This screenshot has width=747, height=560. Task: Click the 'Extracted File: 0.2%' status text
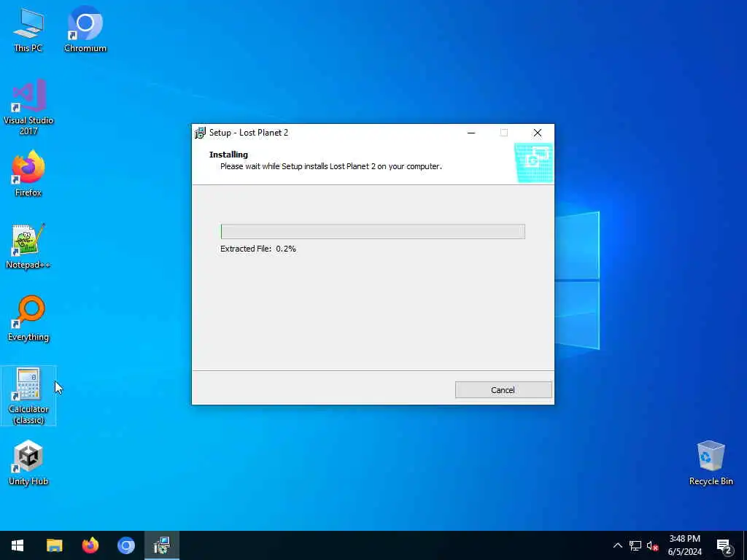258,249
